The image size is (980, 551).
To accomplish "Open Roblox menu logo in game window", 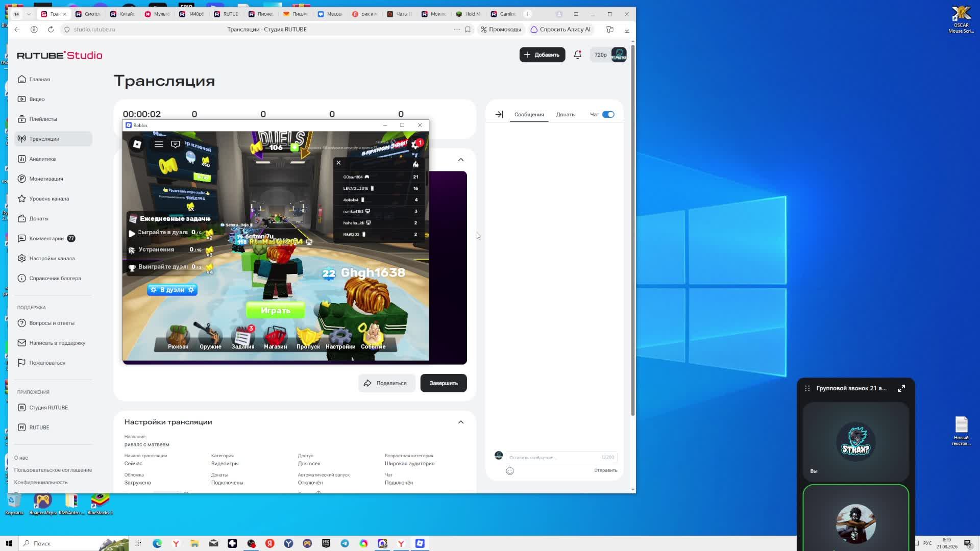I will point(137,144).
